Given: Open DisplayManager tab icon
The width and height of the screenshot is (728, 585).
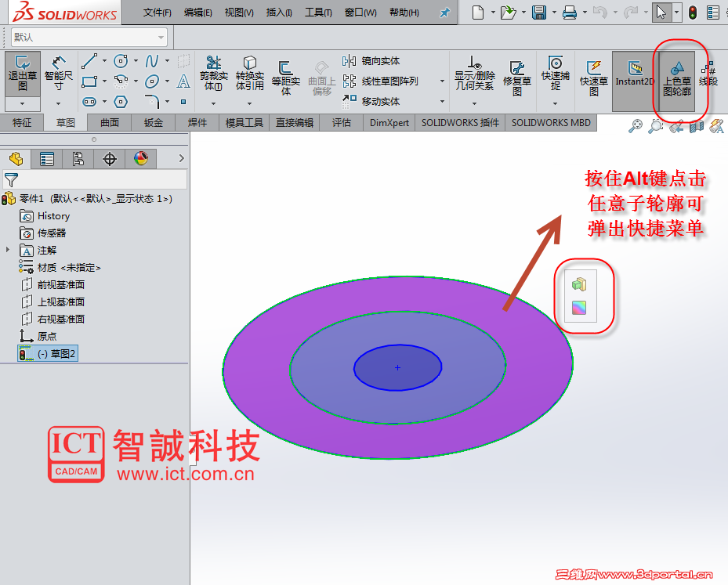Looking at the screenshot, I should pos(141,159).
